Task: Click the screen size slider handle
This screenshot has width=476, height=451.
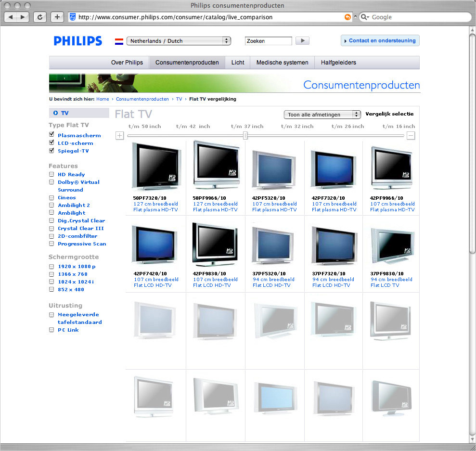Action: click(245, 135)
